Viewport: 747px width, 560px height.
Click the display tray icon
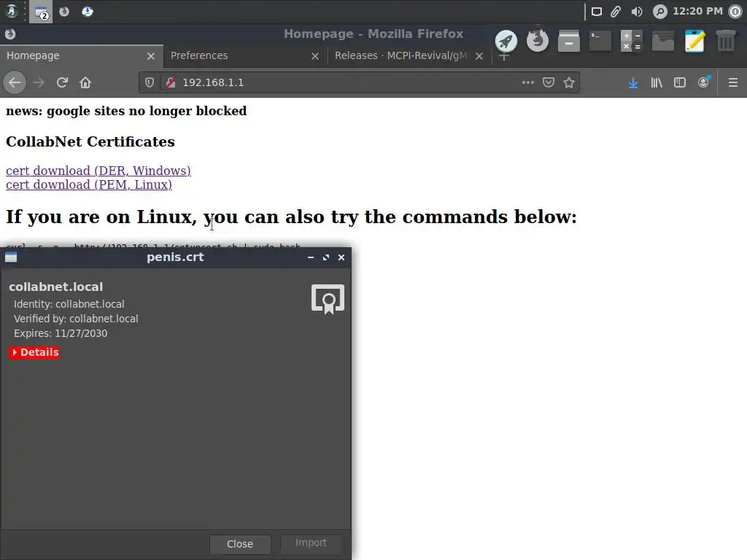click(597, 12)
